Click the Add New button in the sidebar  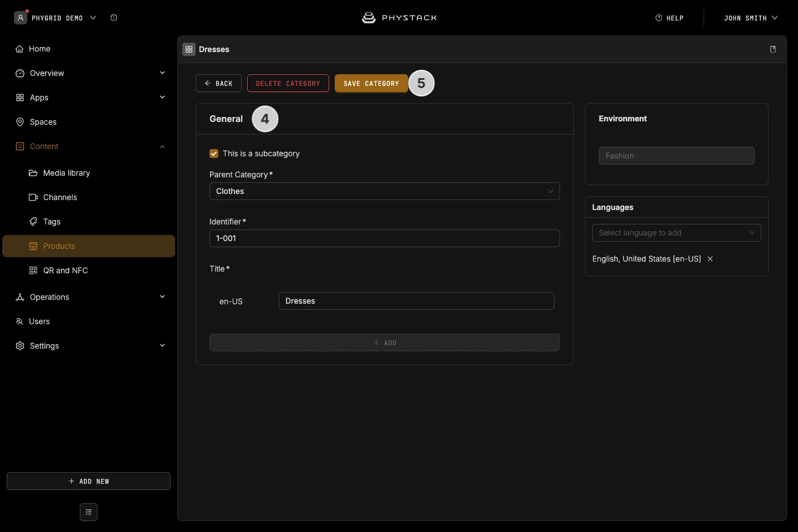(x=89, y=481)
